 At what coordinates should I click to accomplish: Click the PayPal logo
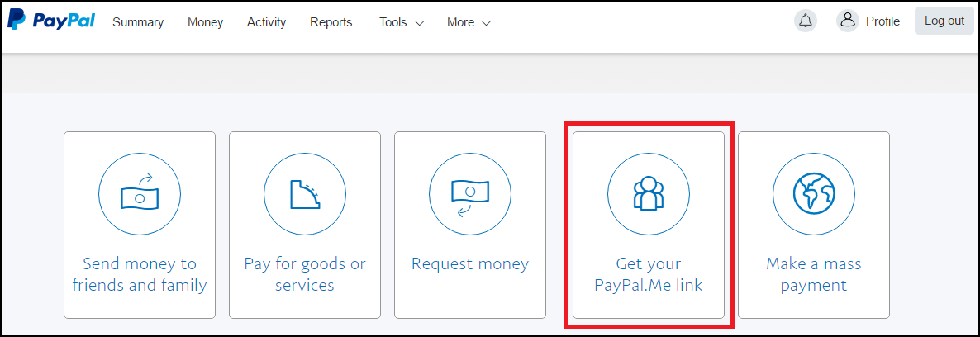51,21
